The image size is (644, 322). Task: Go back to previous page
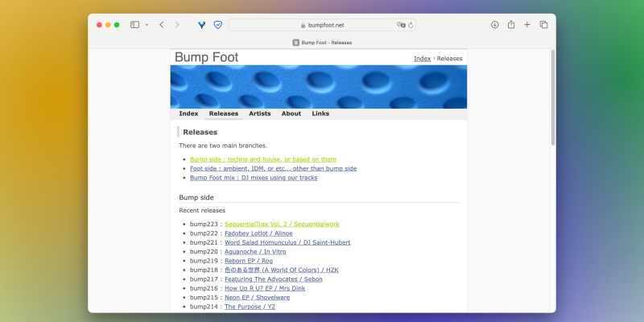[x=162, y=25]
